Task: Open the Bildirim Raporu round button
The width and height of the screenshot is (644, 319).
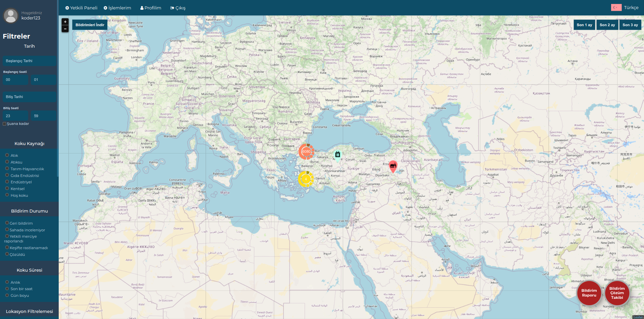Action: click(x=589, y=293)
